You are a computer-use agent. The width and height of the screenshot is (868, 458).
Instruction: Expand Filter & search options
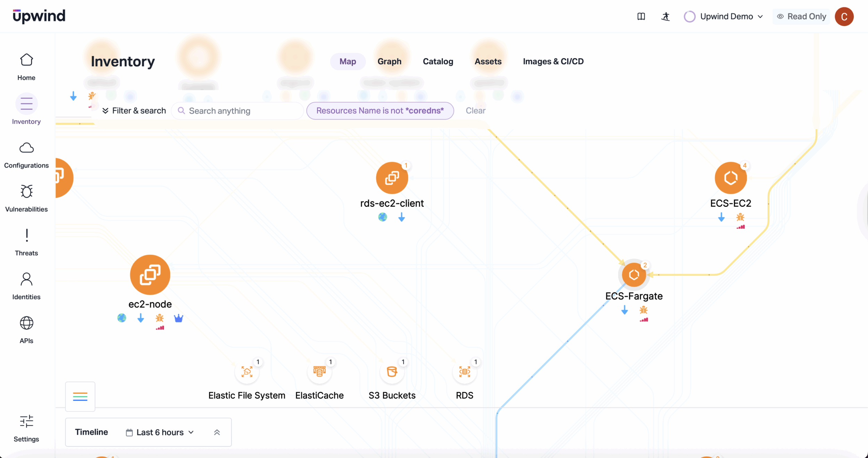tap(134, 111)
